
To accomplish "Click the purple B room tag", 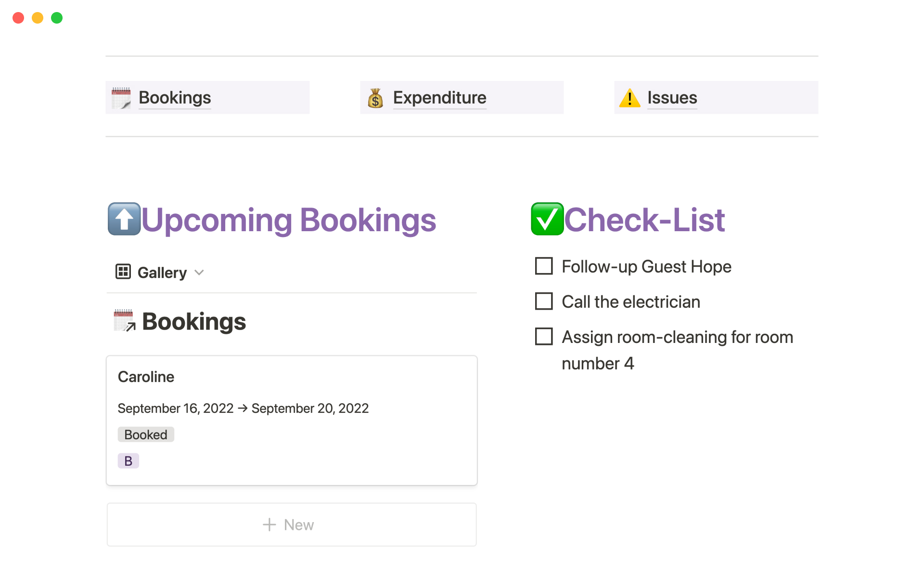I will [x=128, y=461].
